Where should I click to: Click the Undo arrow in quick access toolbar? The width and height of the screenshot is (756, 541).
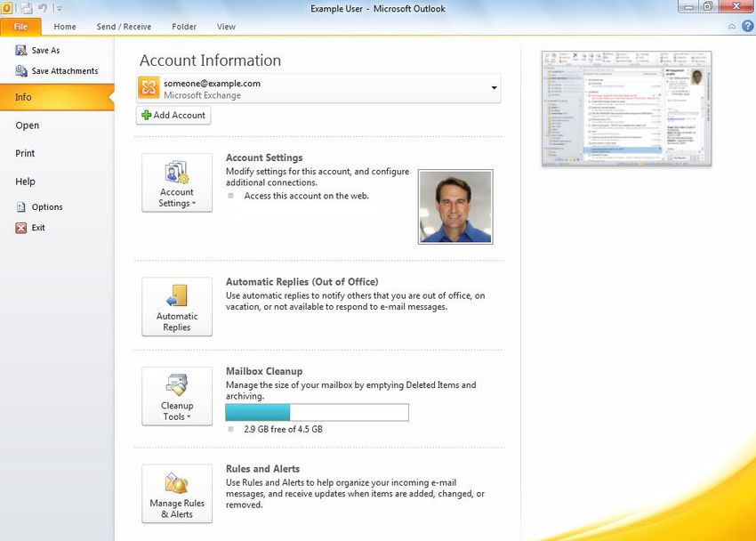coord(43,8)
